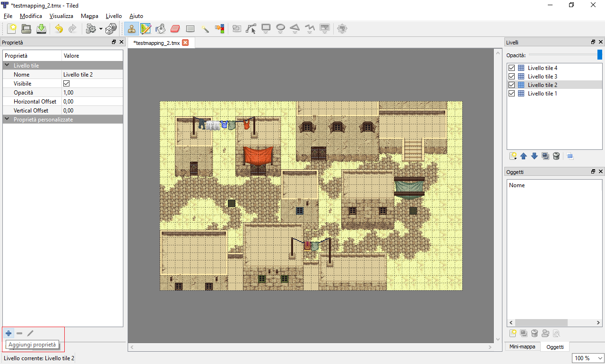Choose the Eraser tool in toolbar
The image size is (605, 364).
click(175, 29)
